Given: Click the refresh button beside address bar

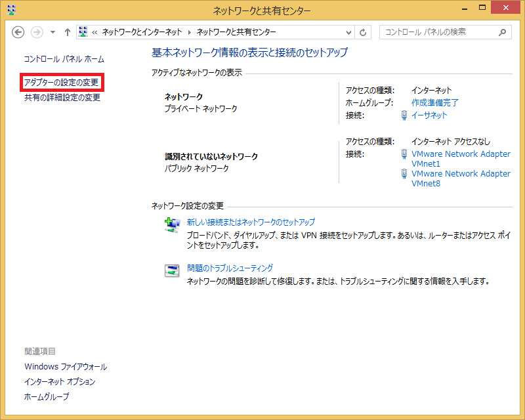Looking at the screenshot, I should (x=364, y=32).
